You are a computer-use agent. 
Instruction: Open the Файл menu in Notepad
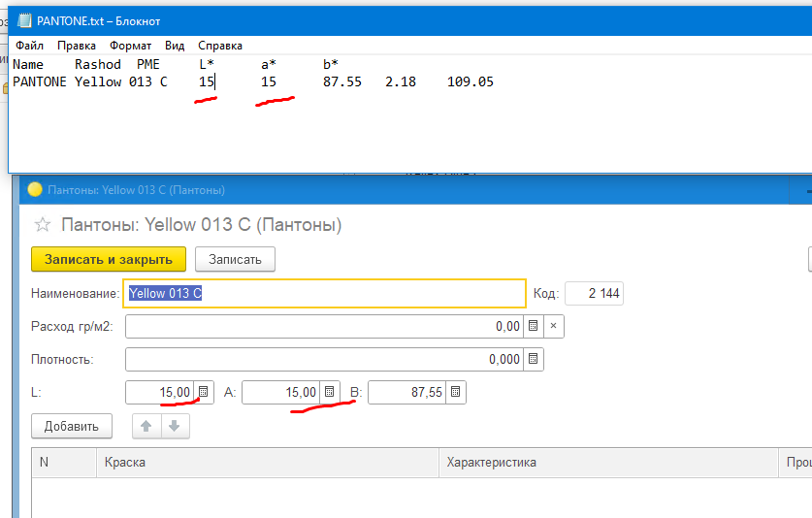coord(29,46)
